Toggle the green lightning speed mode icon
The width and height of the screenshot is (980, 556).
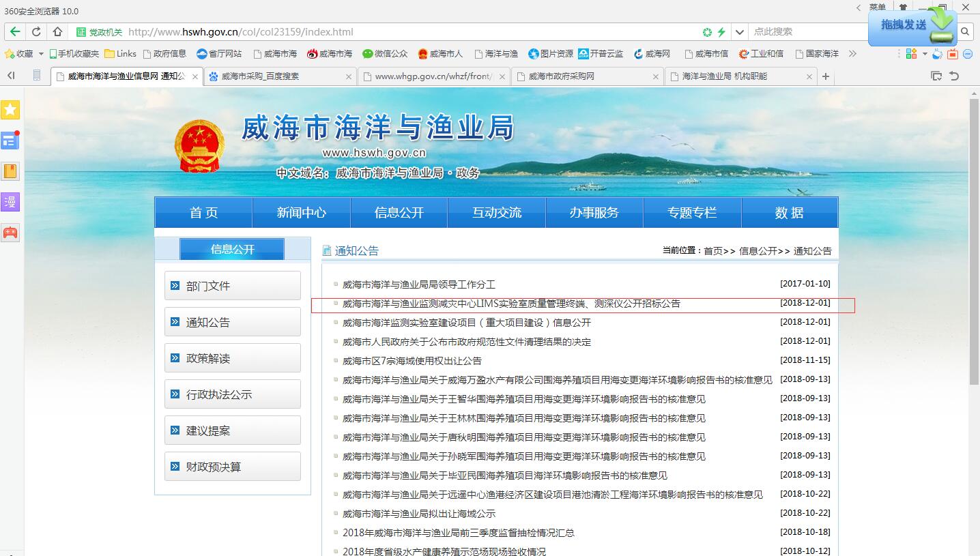(x=721, y=32)
